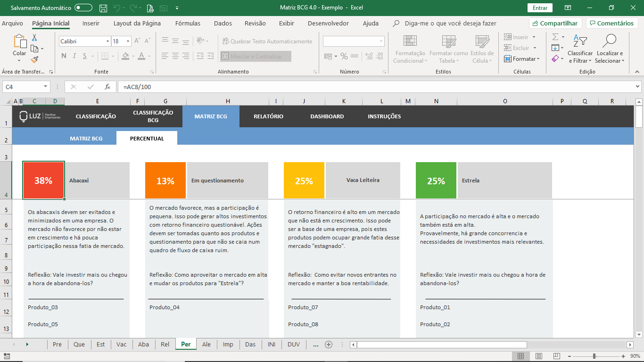Open the font size dropdown
The height and width of the screenshot is (362, 644).
tap(128, 41)
